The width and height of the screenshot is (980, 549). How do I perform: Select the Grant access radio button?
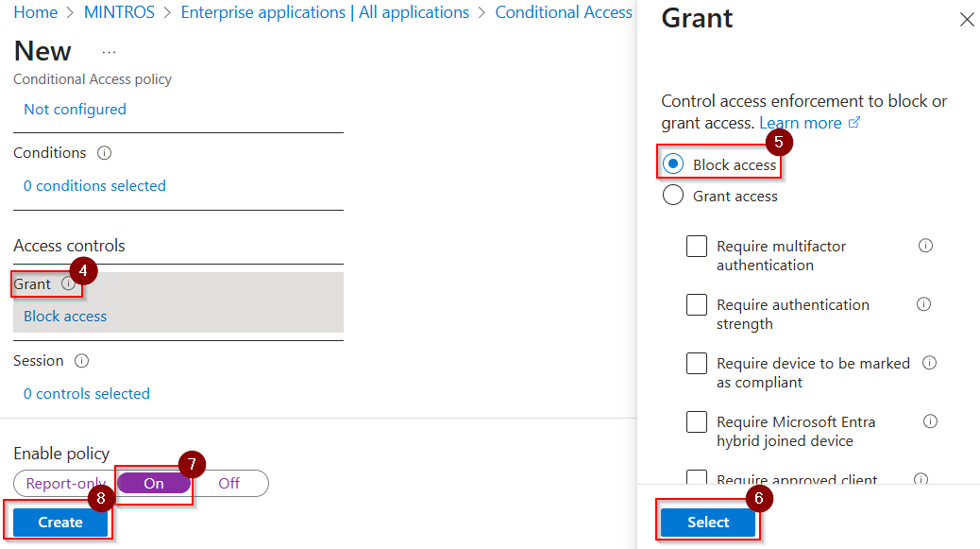pyautogui.click(x=673, y=196)
